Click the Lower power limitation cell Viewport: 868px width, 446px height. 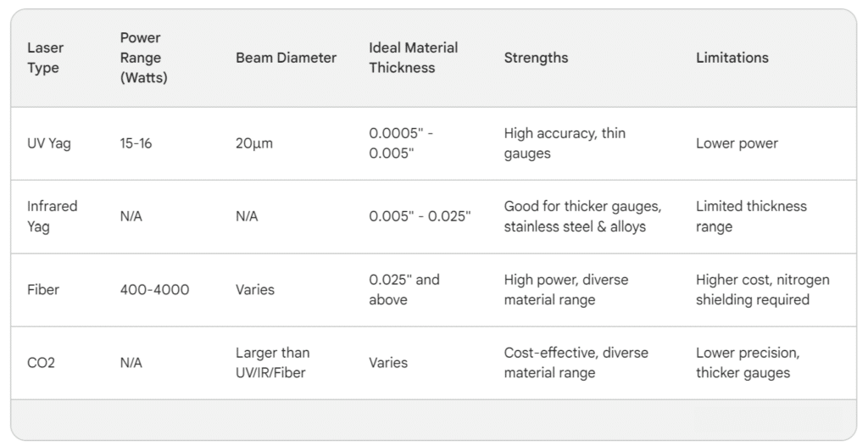click(x=737, y=143)
